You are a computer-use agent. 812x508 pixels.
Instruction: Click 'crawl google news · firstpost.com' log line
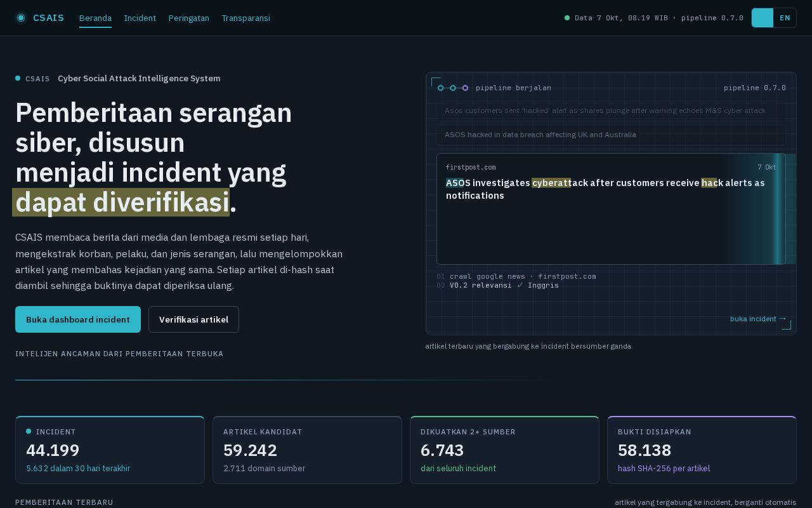click(x=523, y=276)
